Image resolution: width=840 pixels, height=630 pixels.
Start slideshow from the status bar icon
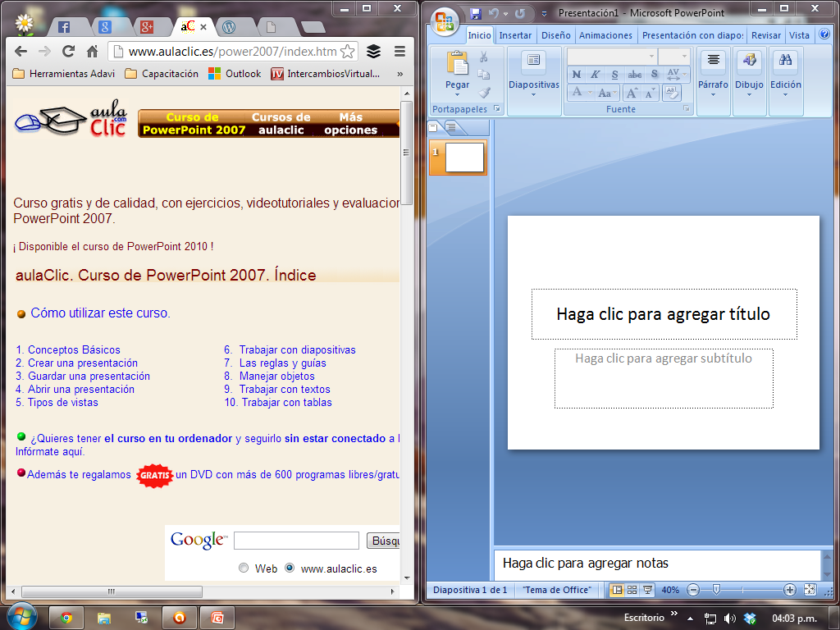click(x=647, y=589)
